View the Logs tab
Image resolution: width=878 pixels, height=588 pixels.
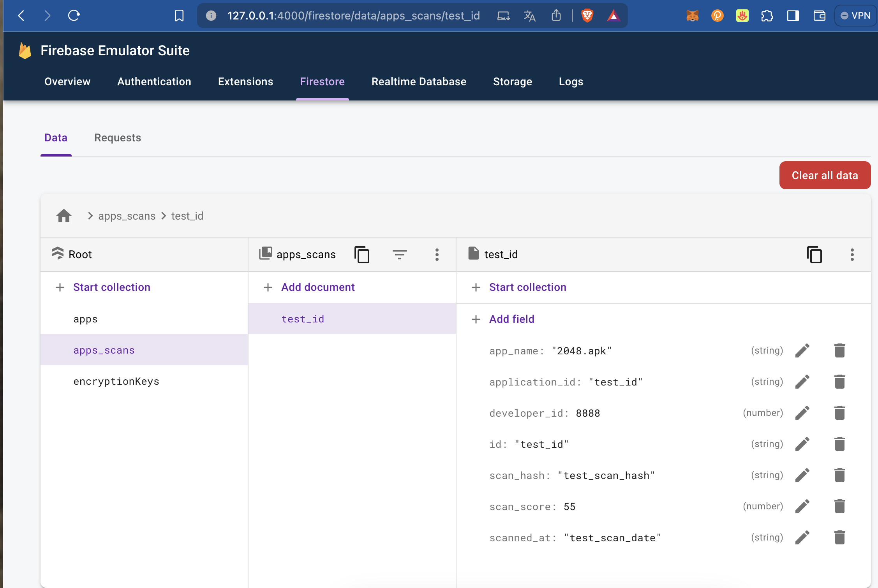(x=571, y=82)
